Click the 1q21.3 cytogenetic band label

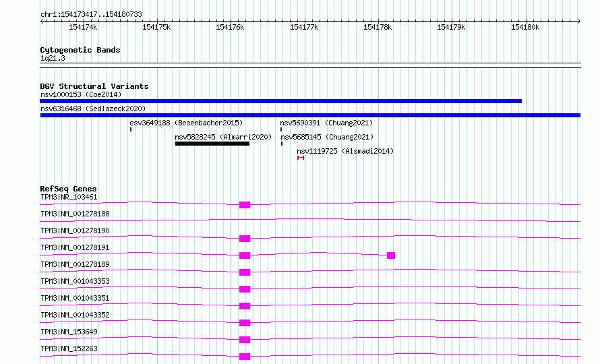coord(53,59)
